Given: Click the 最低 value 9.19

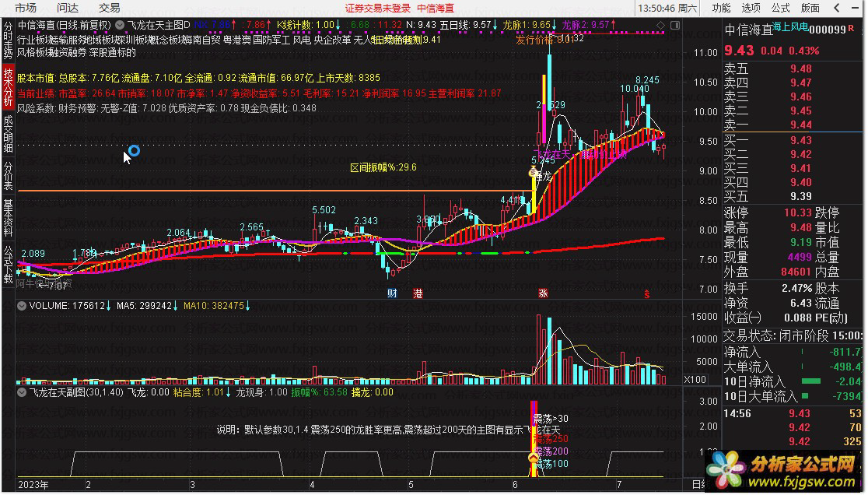Looking at the screenshot, I should pos(801,242).
